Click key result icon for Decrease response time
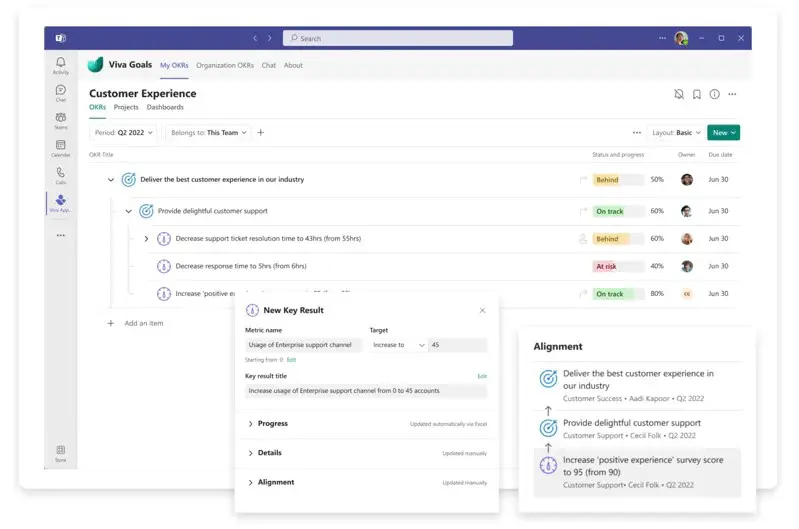 click(164, 266)
